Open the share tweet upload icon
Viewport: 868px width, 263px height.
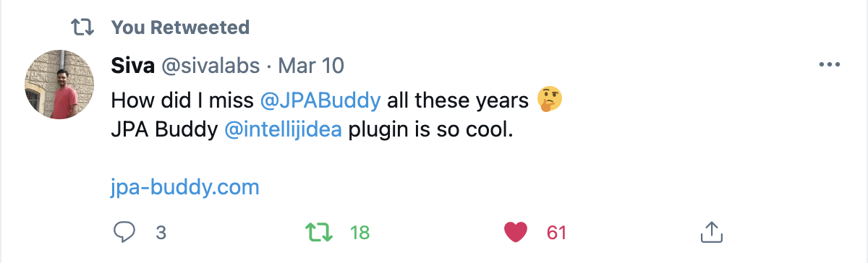712,232
